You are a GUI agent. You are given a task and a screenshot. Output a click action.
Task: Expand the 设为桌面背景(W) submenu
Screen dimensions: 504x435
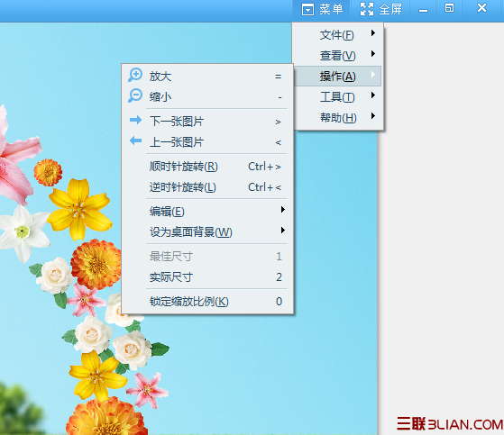click(x=207, y=232)
